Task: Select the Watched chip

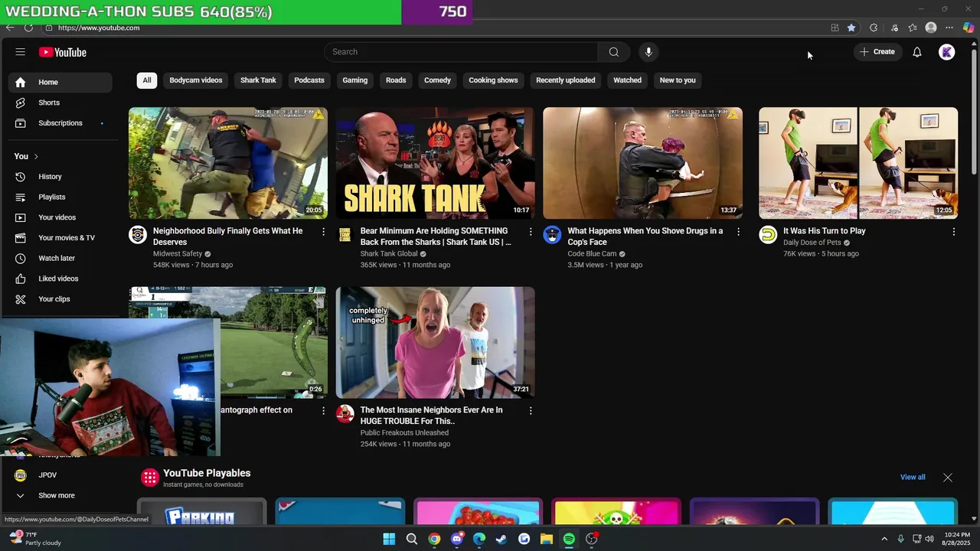Action: (627, 80)
